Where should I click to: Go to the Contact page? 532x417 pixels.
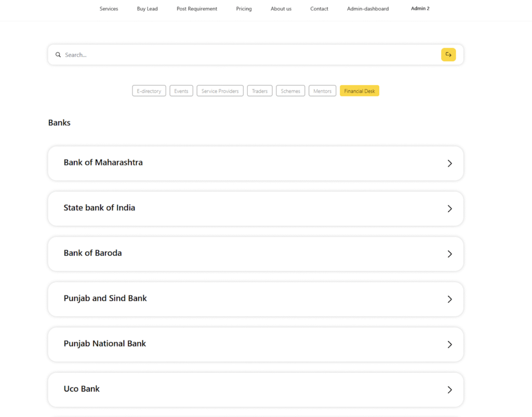(x=319, y=9)
